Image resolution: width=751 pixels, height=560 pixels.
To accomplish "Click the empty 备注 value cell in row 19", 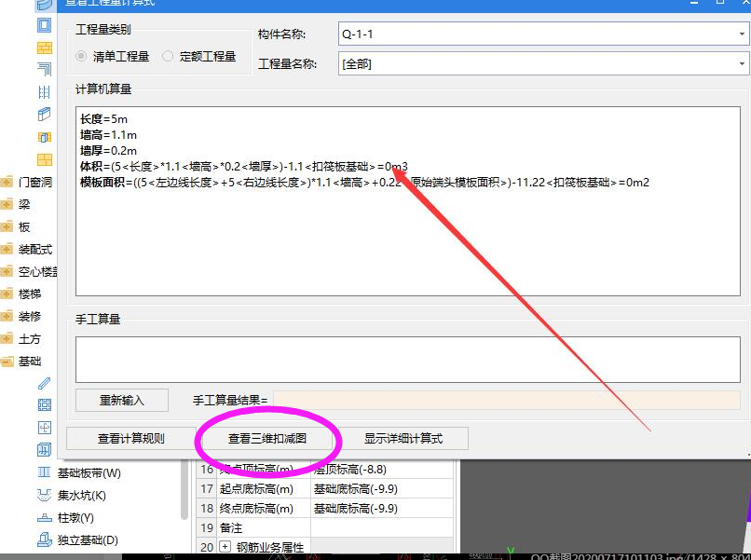I will (381, 528).
